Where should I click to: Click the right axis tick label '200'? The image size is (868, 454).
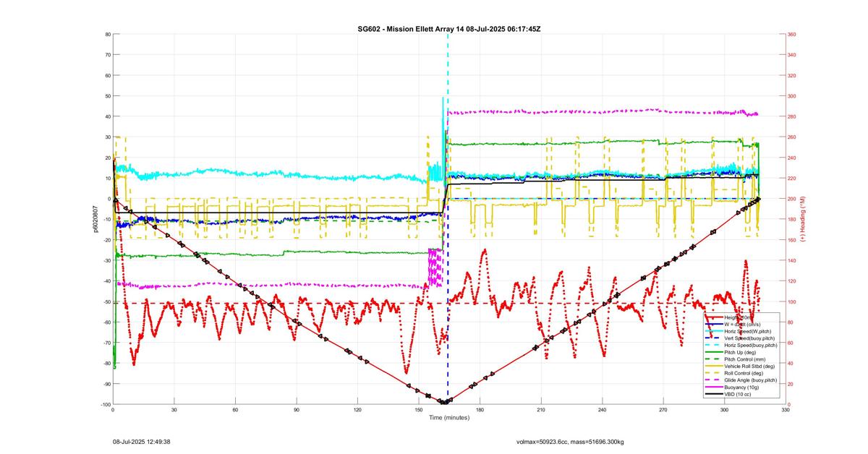pyautogui.click(x=793, y=199)
